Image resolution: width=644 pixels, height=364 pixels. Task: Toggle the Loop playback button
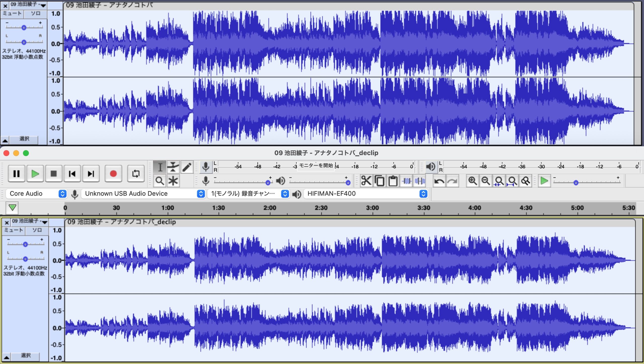(136, 173)
